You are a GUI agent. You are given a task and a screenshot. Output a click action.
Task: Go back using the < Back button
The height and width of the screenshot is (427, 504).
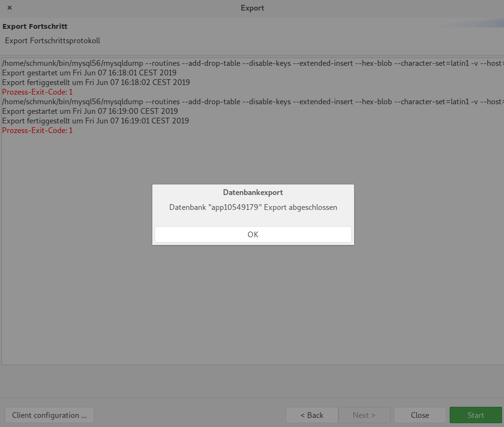pyautogui.click(x=312, y=415)
